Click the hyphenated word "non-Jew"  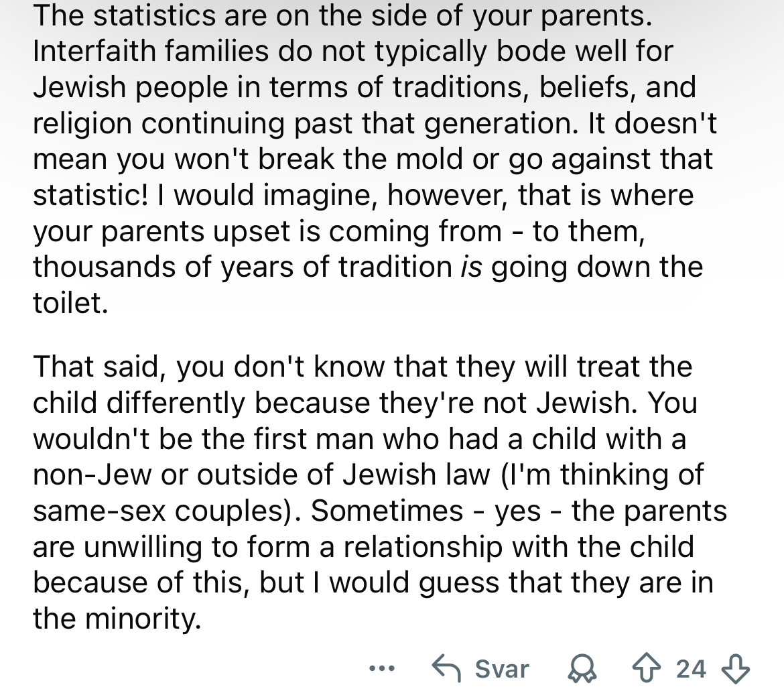coord(92,474)
